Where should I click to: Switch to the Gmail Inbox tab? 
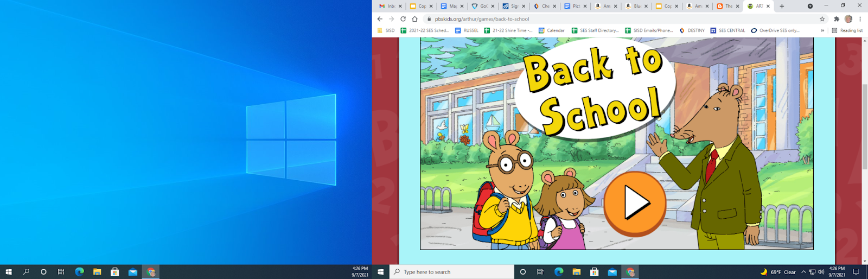click(387, 7)
